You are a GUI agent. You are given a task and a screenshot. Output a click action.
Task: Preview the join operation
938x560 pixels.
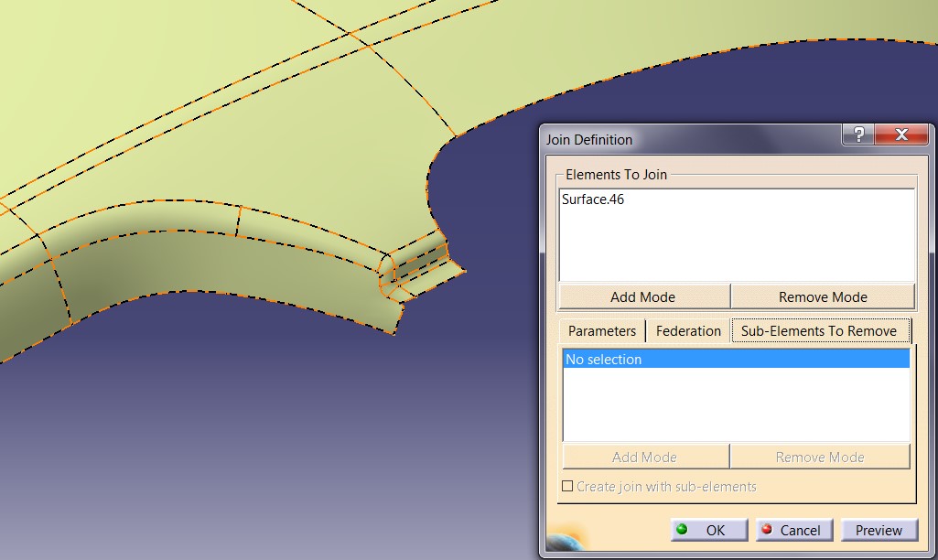879,530
